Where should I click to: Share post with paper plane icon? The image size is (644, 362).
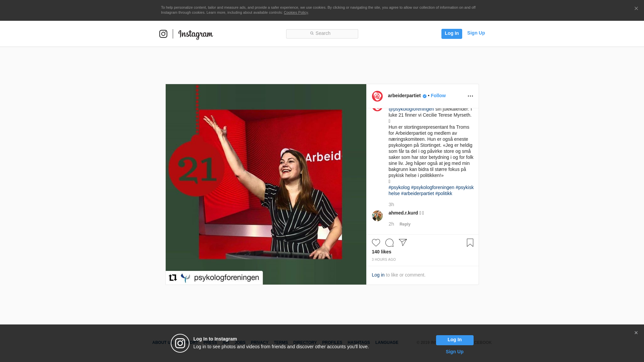[402, 242]
